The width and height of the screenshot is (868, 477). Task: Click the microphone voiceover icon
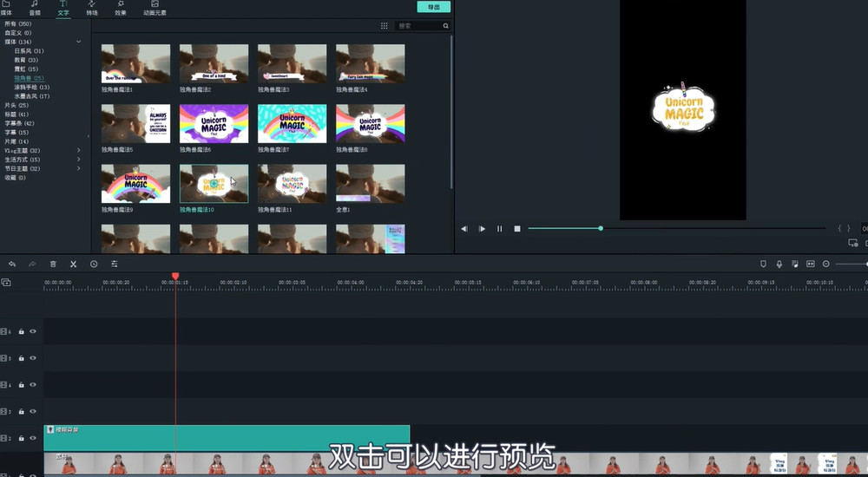pos(779,265)
